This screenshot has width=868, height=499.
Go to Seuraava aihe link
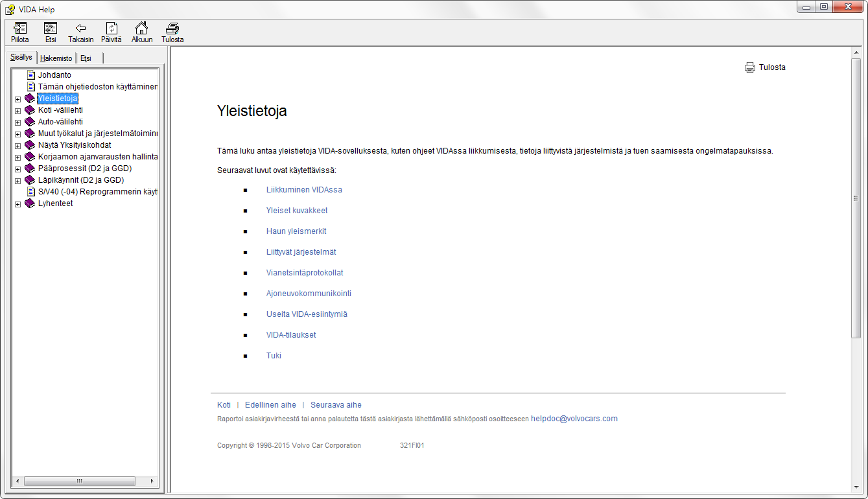pyautogui.click(x=336, y=405)
